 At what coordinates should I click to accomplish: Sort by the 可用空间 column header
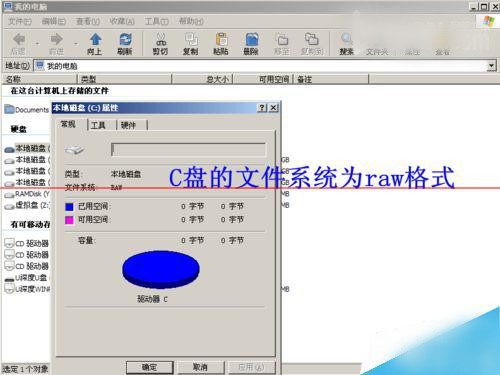(263, 79)
